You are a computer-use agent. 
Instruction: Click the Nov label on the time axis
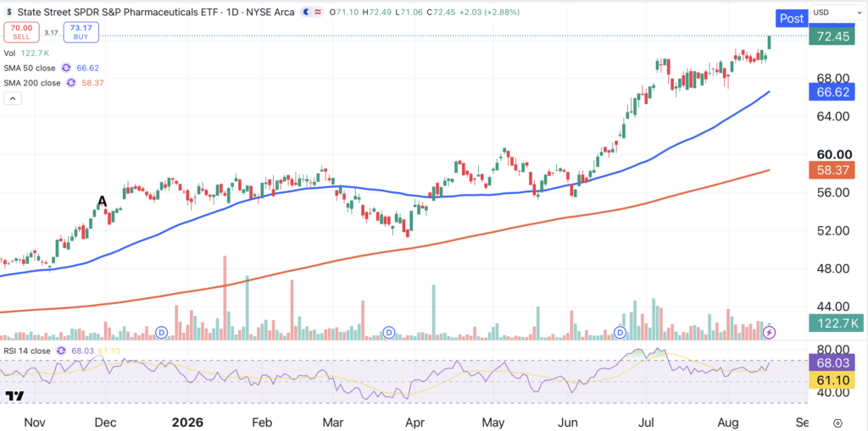[x=34, y=423]
